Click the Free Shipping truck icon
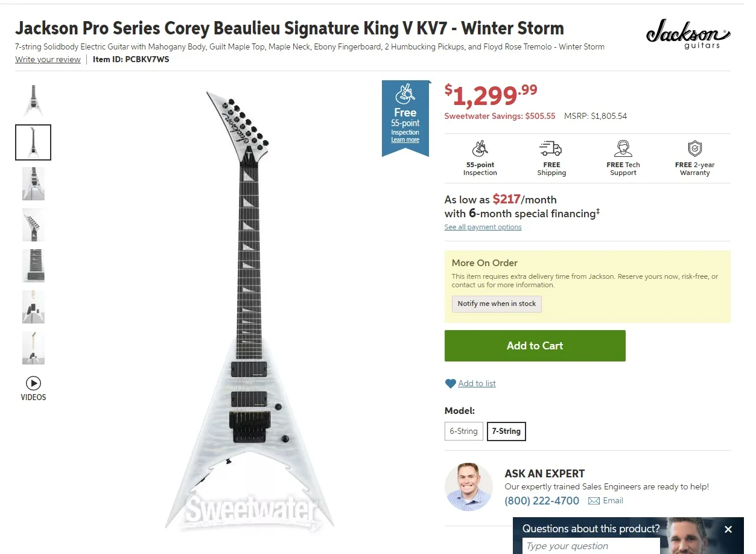This screenshot has width=756, height=554. tap(551, 148)
